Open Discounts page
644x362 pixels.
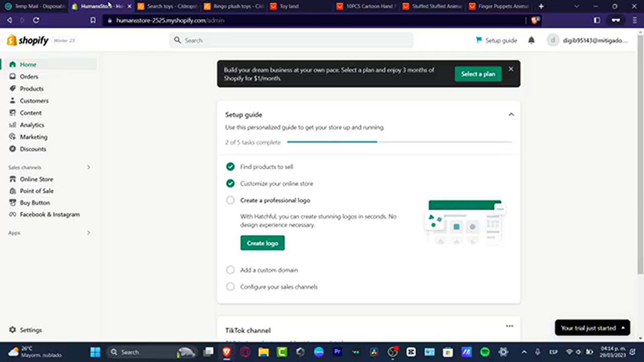click(x=33, y=149)
